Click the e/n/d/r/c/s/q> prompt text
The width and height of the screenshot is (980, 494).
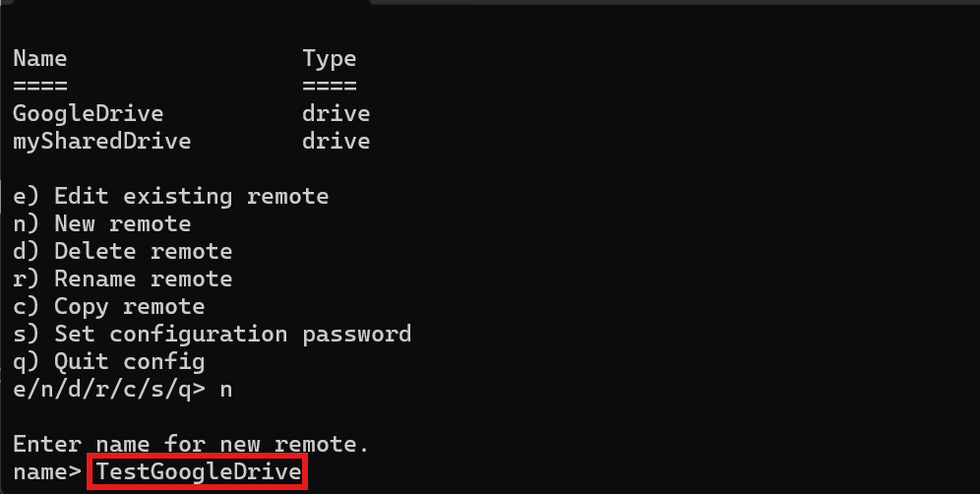109,389
